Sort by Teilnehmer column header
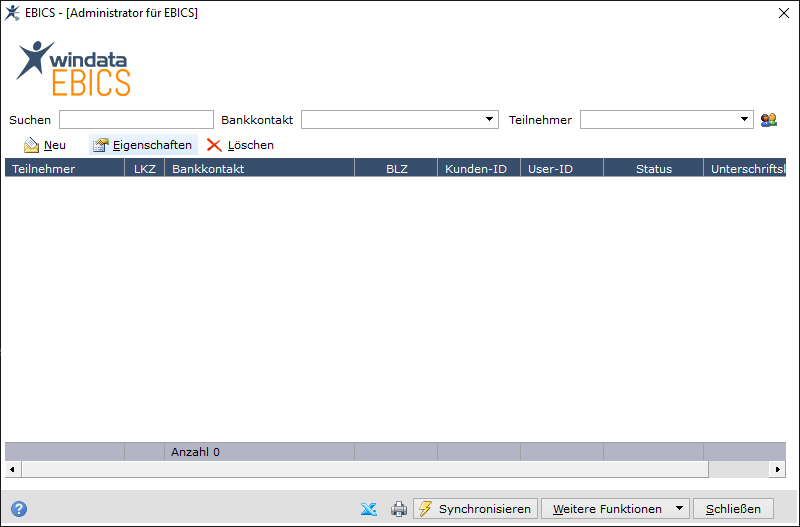Image resolution: width=800 pixels, height=527 pixels. 65,168
